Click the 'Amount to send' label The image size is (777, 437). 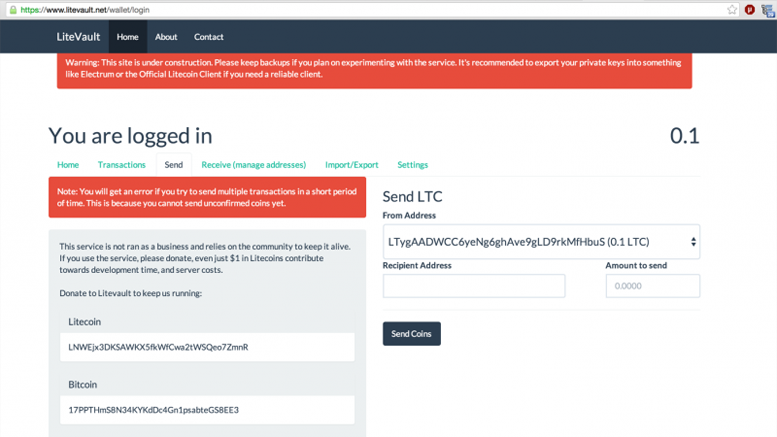(636, 266)
